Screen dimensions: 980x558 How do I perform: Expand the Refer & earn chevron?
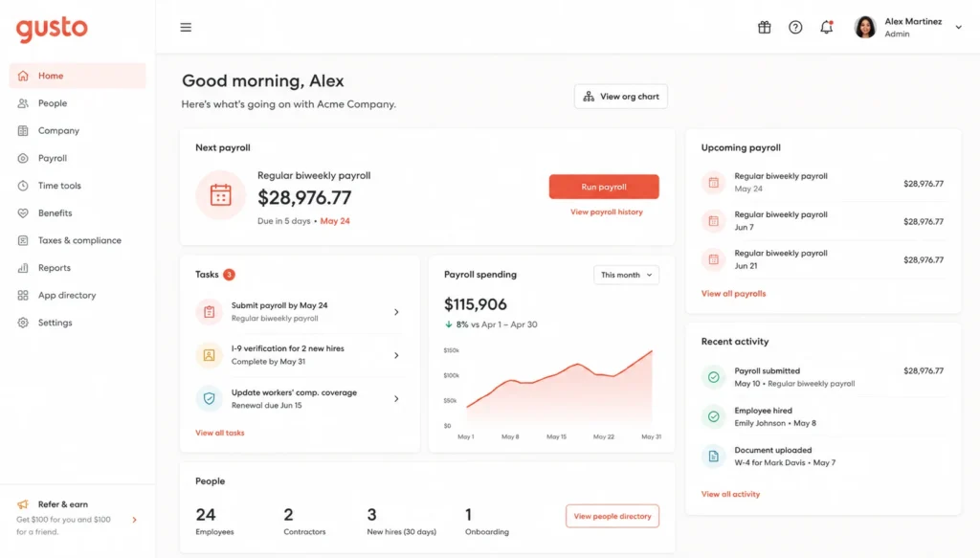[x=134, y=520]
